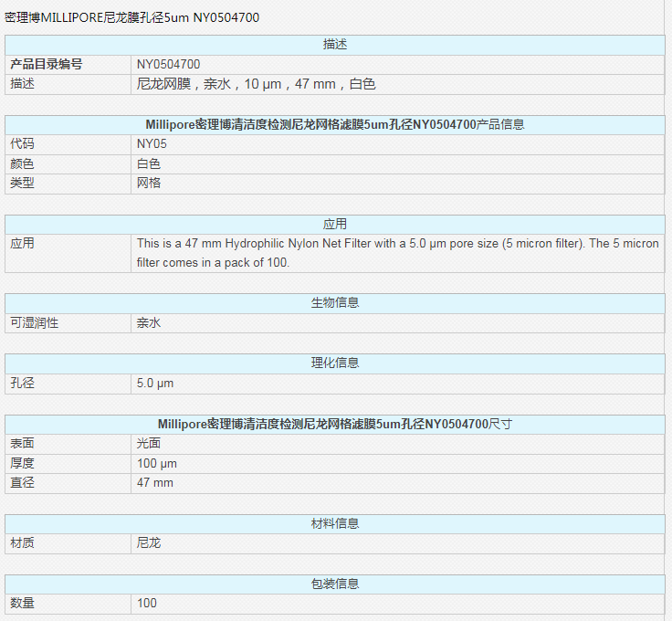Click the '代码' label cell

[68, 144]
